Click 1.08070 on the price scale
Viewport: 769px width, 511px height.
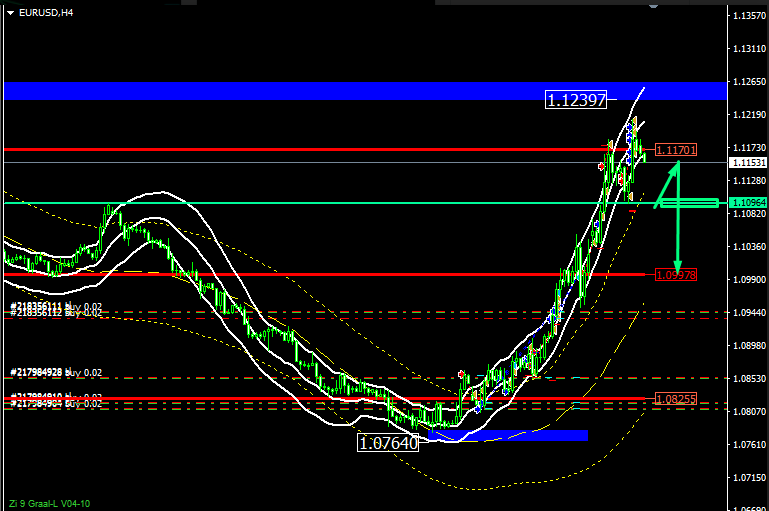pos(749,411)
